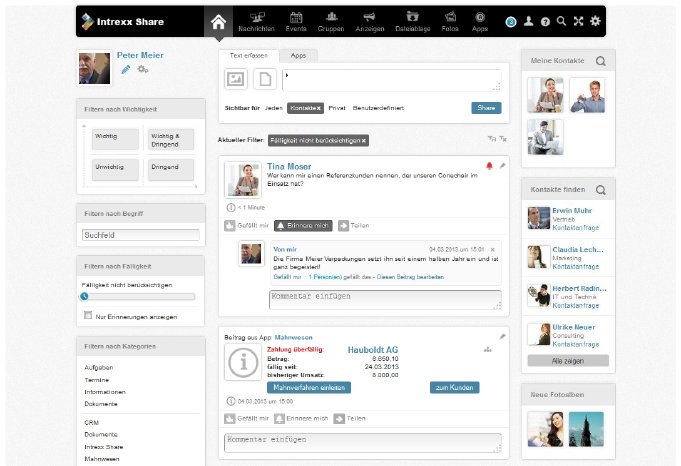Image resolution: width=681 pixels, height=466 pixels.
Task: Toggle fullscreen arrows icon in header
Action: 578,21
